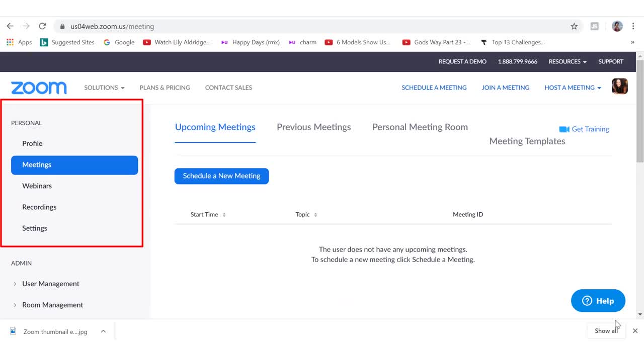Show more bookmarks with the double chevron
644x343 pixels.
[632, 42]
